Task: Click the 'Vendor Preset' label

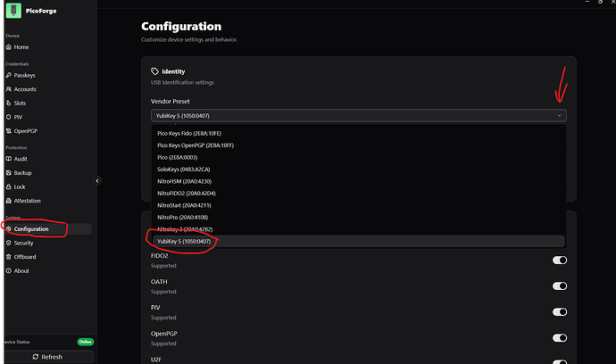Action: pyautogui.click(x=171, y=102)
